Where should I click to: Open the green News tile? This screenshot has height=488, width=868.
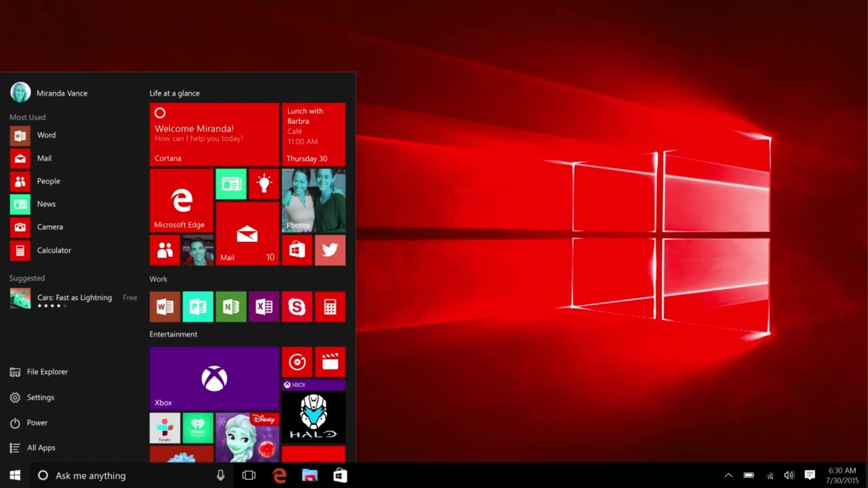[x=231, y=184]
